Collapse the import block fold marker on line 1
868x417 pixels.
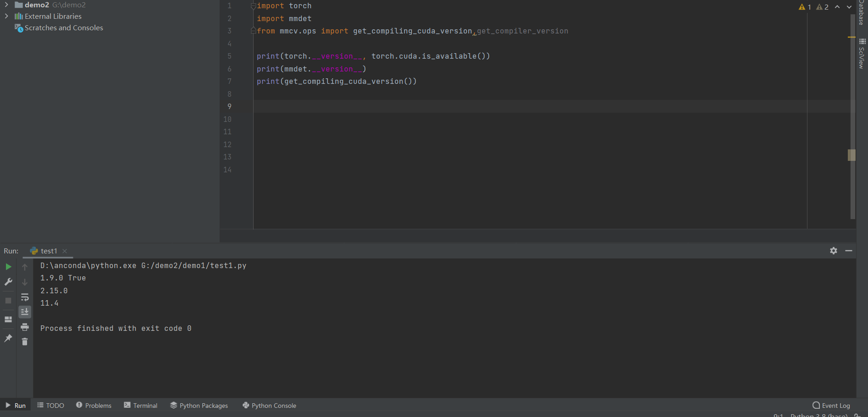pyautogui.click(x=253, y=6)
